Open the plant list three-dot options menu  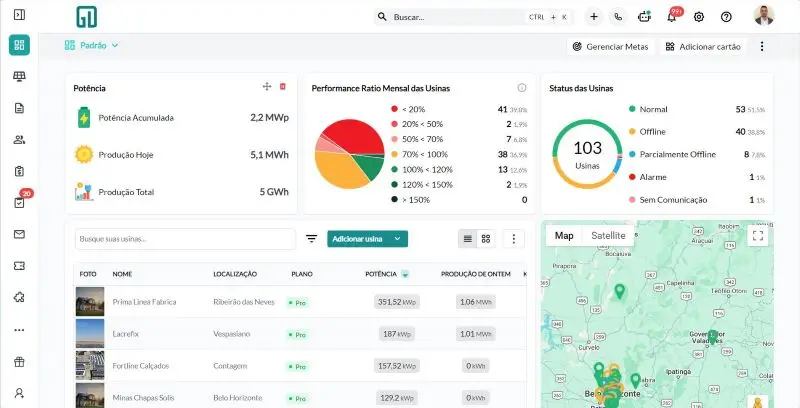514,239
